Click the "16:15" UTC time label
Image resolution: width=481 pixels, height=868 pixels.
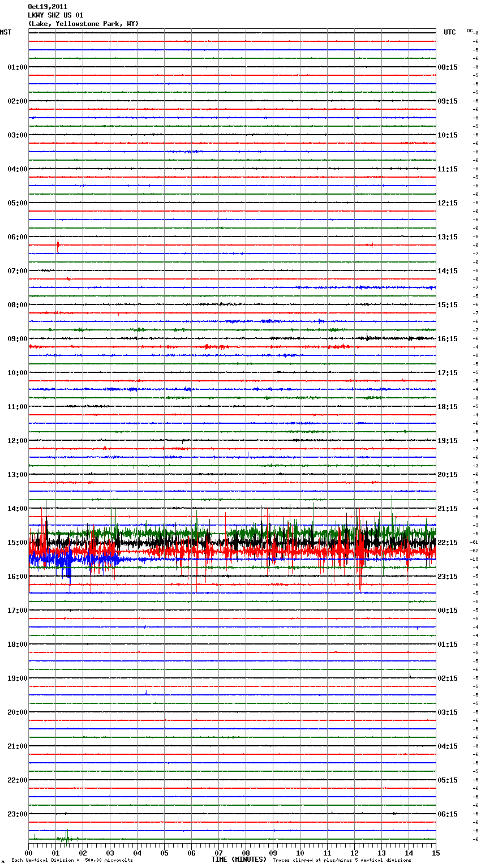(448, 339)
